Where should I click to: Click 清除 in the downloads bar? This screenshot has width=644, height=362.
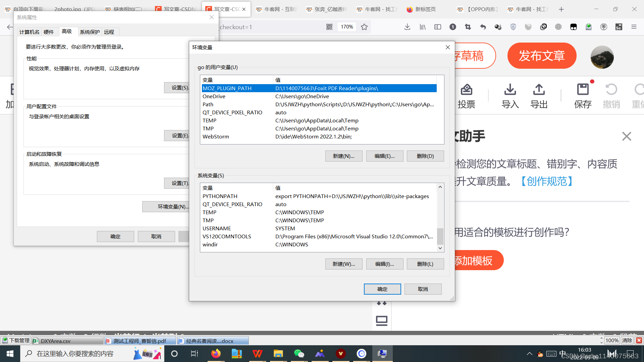[627, 341]
